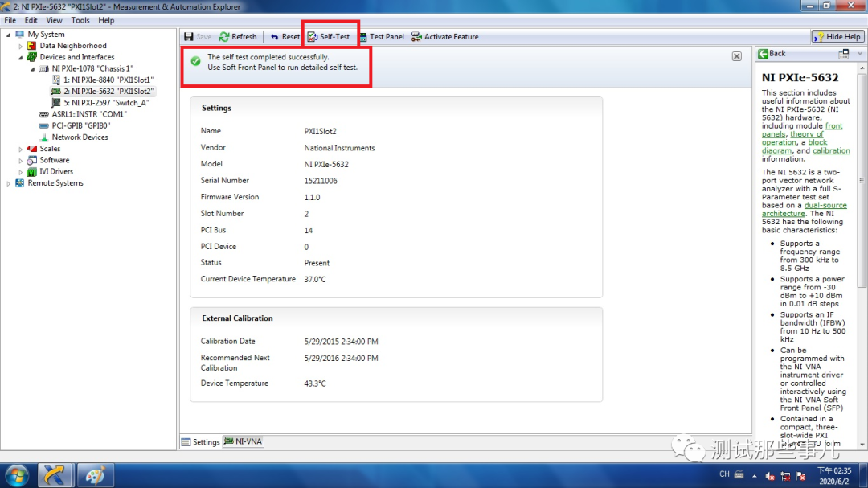Screen dimensions: 868x488
Task: Click the muted volume tray icon
Action: 770,476
